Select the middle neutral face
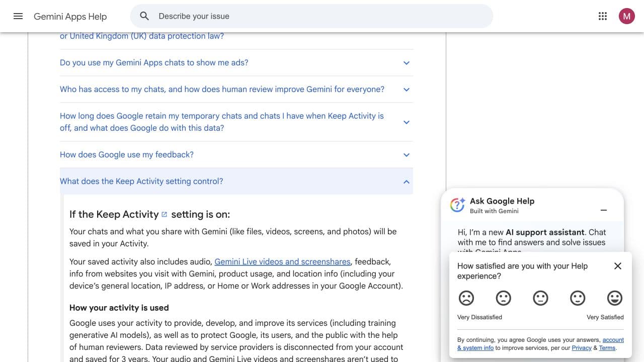644x362 pixels. [x=540, y=298]
